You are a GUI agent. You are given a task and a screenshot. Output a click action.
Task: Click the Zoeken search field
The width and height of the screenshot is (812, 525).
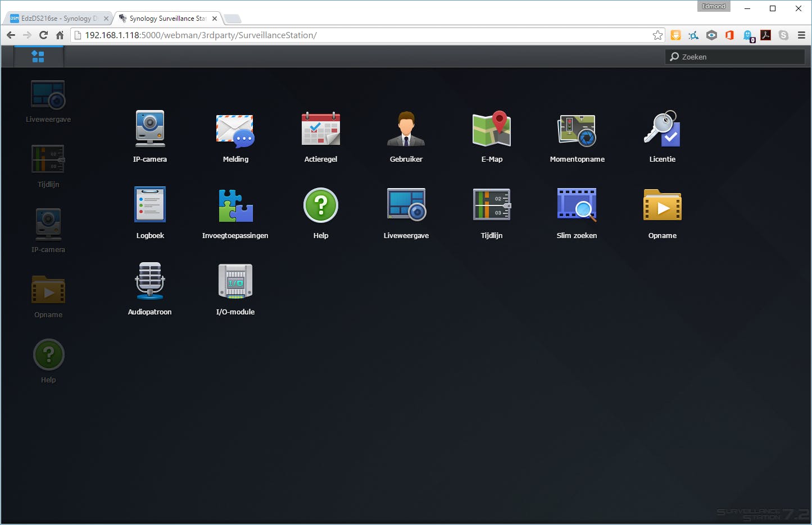[x=735, y=57]
